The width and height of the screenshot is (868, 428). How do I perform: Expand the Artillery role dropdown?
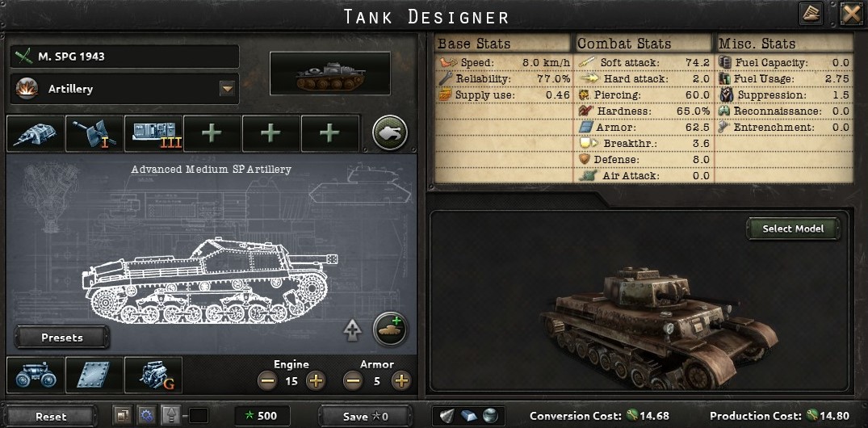[228, 89]
